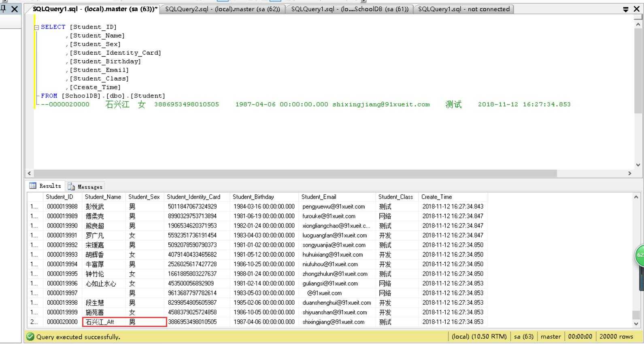Click the 00:00:00 elapsed time entry
This screenshot has height=344, width=644.
coord(580,337)
